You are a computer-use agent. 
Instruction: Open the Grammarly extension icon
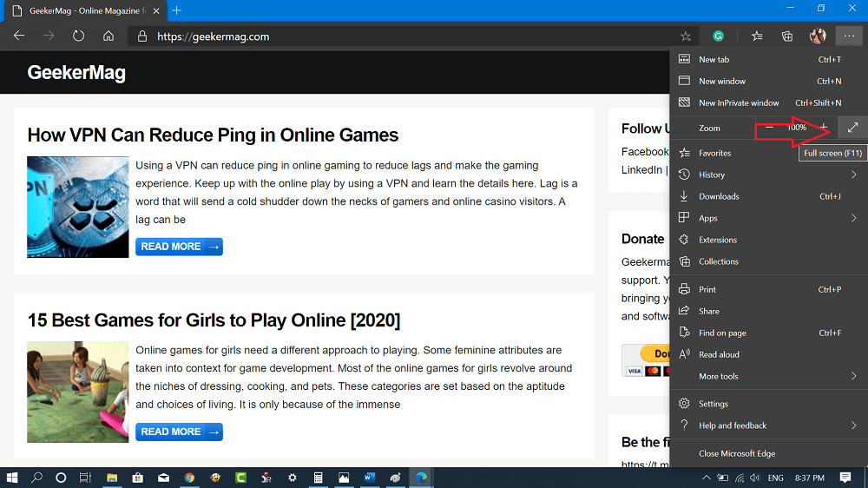coord(719,36)
